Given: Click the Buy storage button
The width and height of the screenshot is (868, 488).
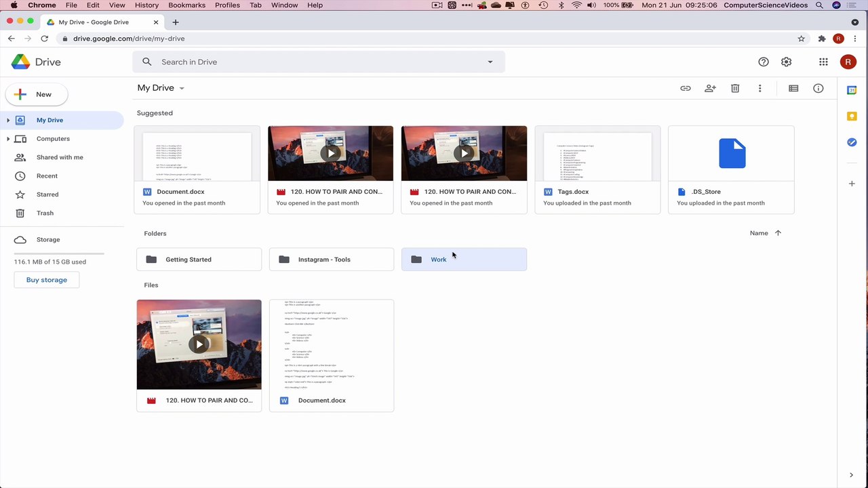Looking at the screenshot, I should tap(47, 280).
